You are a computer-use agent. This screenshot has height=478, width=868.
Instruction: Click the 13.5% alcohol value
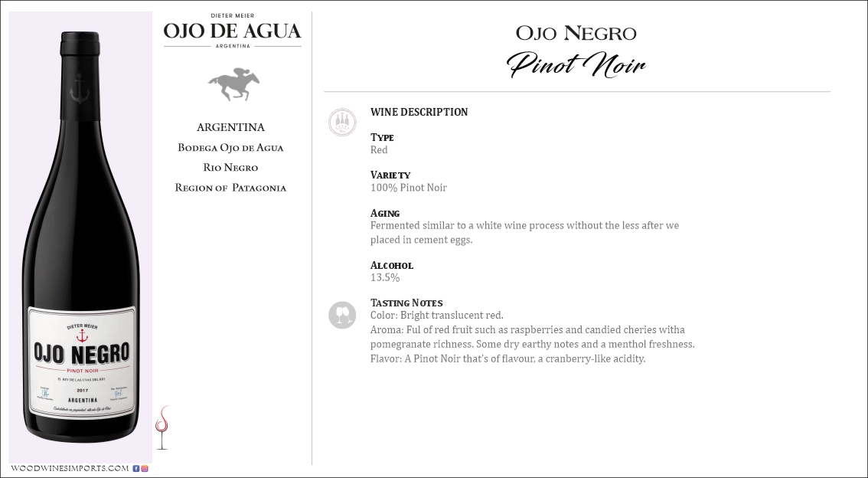coord(385,278)
